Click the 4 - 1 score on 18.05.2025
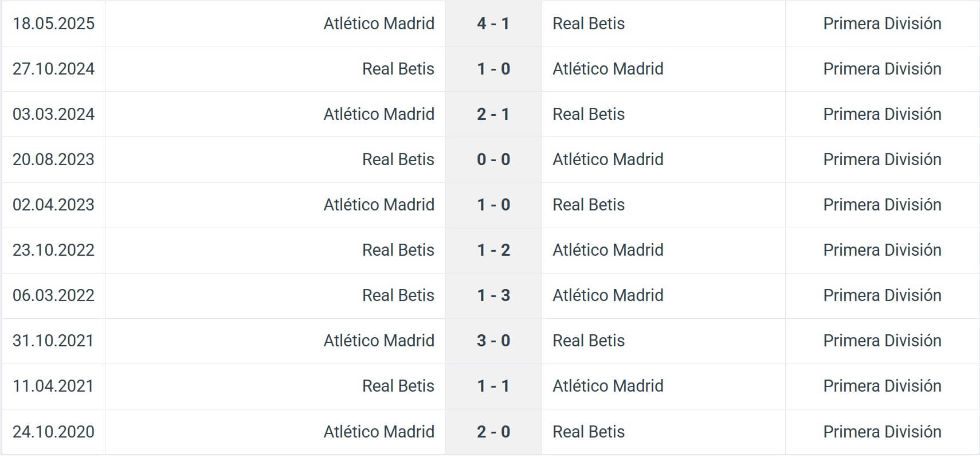 point(493,24)
